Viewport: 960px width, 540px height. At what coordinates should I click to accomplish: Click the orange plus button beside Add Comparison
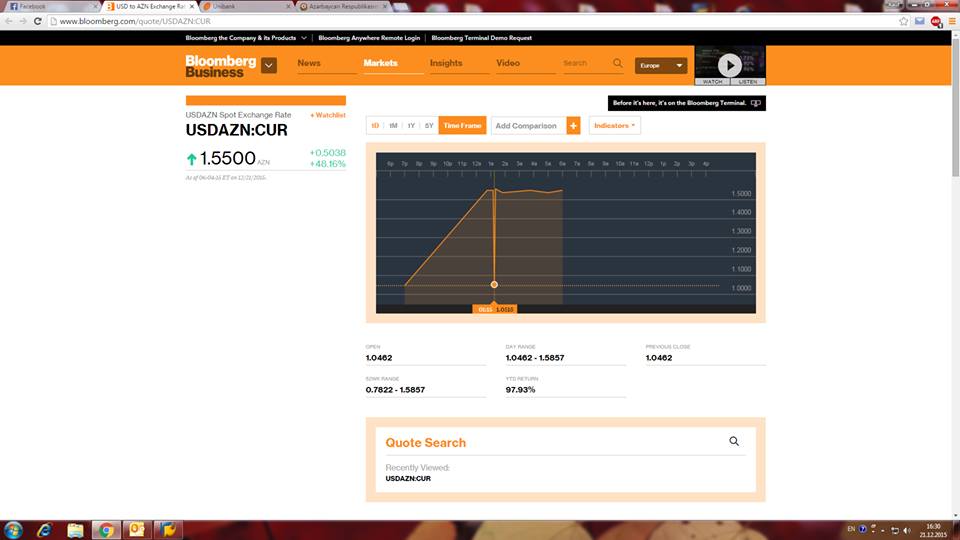[x=573, y=126]
